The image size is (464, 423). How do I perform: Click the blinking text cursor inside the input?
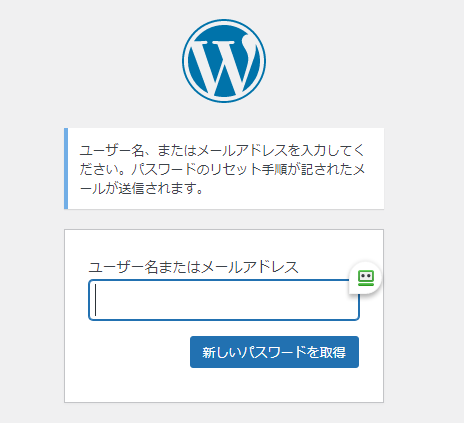96,300
